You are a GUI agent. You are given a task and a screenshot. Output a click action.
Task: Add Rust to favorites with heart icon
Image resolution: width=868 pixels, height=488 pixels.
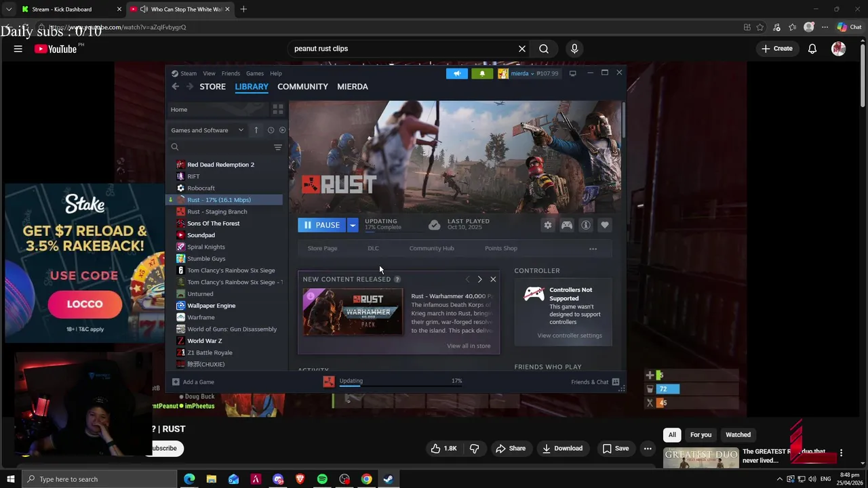[605, 225]
